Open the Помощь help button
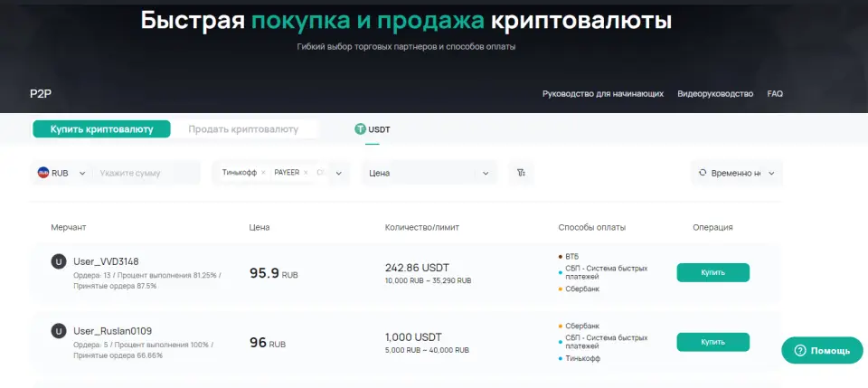This screenshot has height=388, width=868. click(x=822, y=350)
